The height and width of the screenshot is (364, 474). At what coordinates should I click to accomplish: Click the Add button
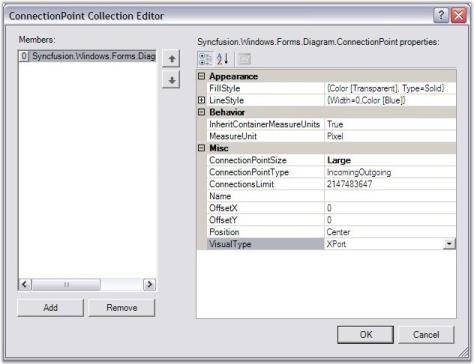tap(50, 307)
